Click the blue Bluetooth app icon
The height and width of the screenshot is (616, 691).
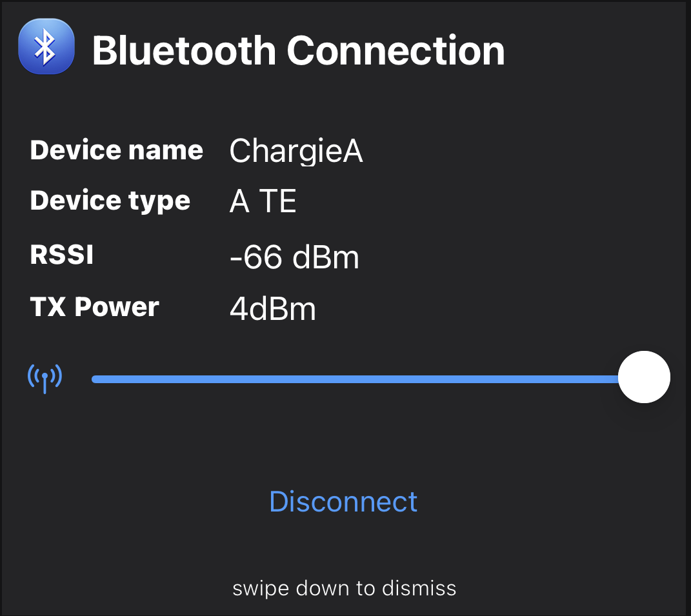pos(46,46)
